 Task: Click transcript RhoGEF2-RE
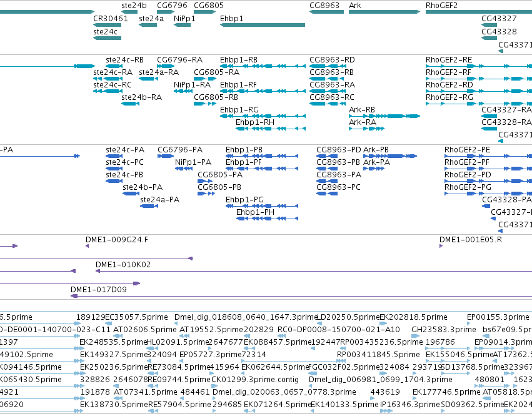tap(449, 60)
